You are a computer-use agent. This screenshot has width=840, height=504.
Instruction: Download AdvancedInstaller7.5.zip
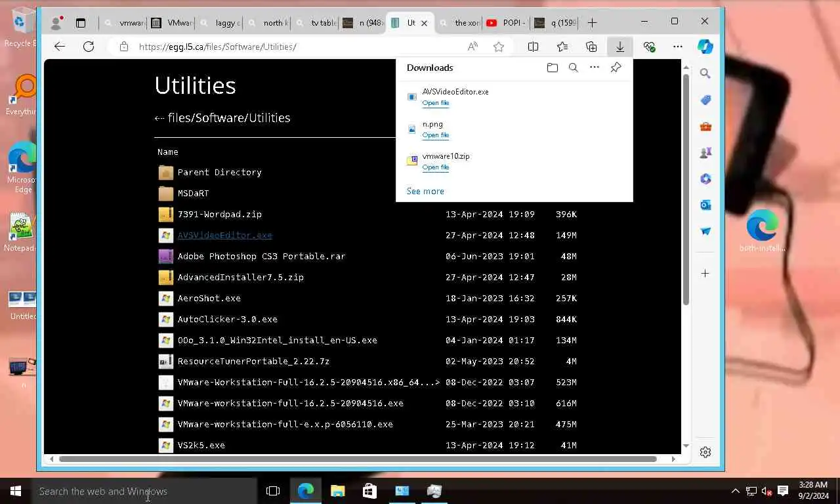pos(240,277)
